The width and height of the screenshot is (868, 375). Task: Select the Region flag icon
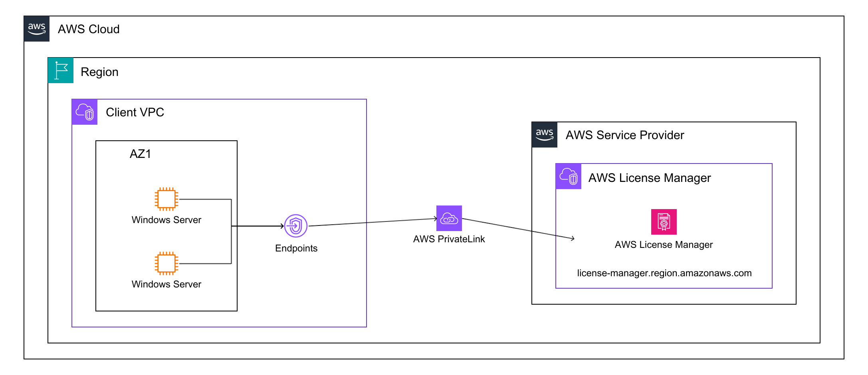point(60,70)
